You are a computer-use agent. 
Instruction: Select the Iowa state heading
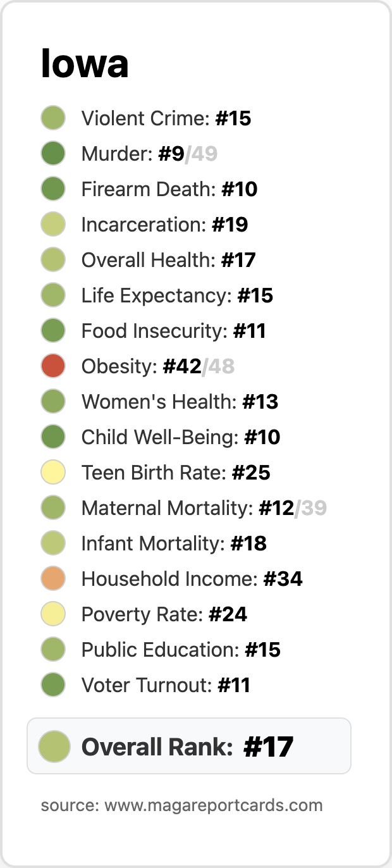pos(85,64)
